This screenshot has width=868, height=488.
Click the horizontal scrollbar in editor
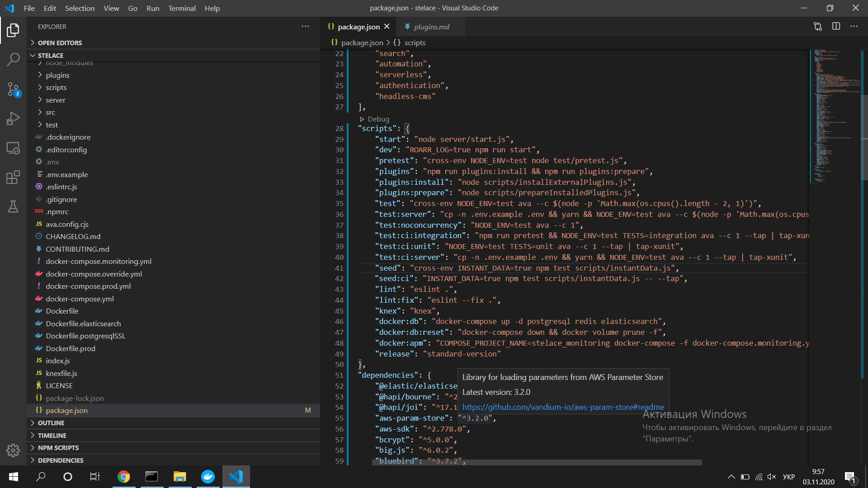537,463
